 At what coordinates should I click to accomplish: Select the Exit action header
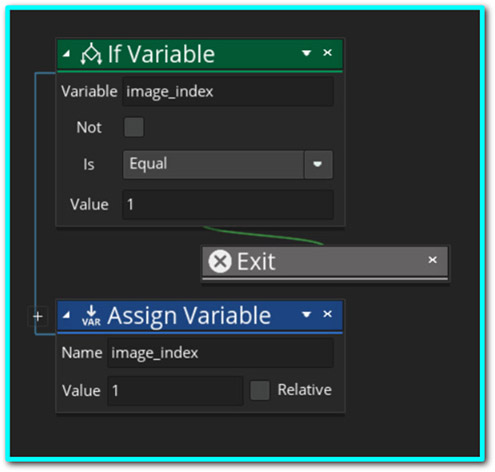coord(325,261)
